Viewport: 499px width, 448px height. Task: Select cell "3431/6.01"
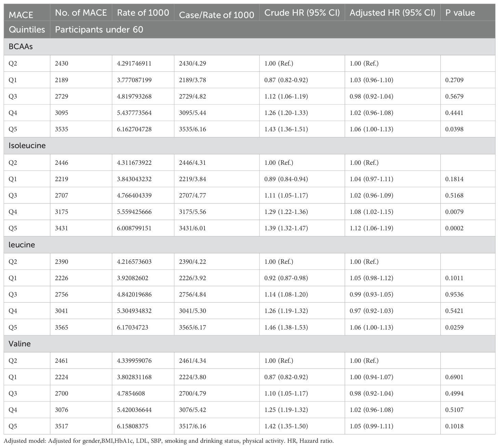[192, 228]
